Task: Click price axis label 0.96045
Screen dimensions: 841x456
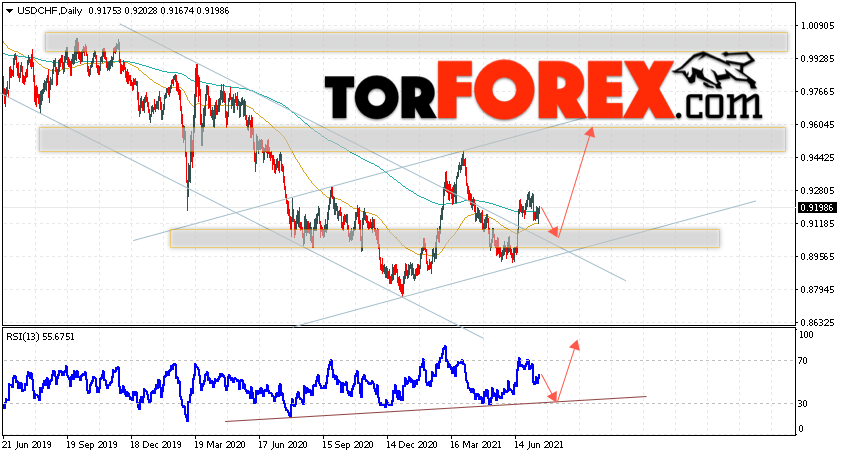Action: (x=817, y=124)
